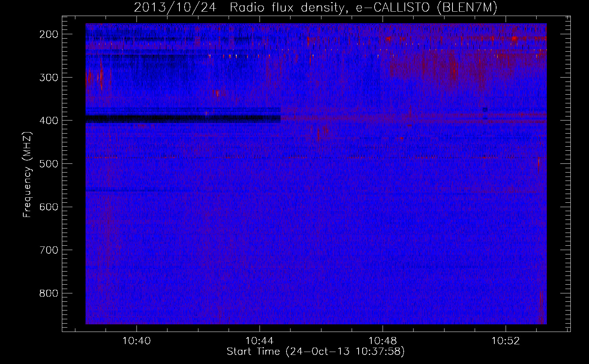Click the 500 frequency tick label
Viewport: 589px width, 364px height.
[49, 164]
